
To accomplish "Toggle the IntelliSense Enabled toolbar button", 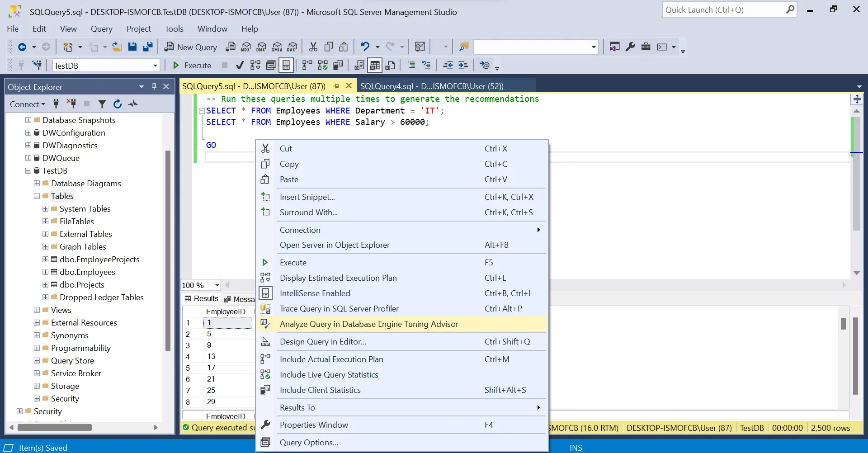I will (286, 66).
